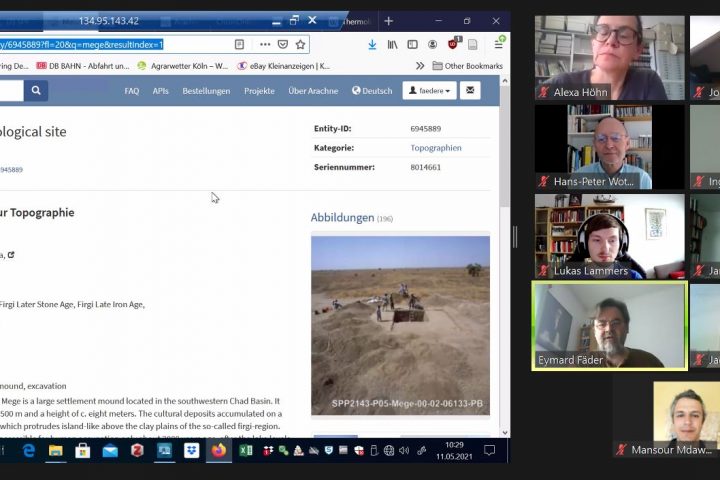Select Eymard Fäder video tile

tap(609, 326)
